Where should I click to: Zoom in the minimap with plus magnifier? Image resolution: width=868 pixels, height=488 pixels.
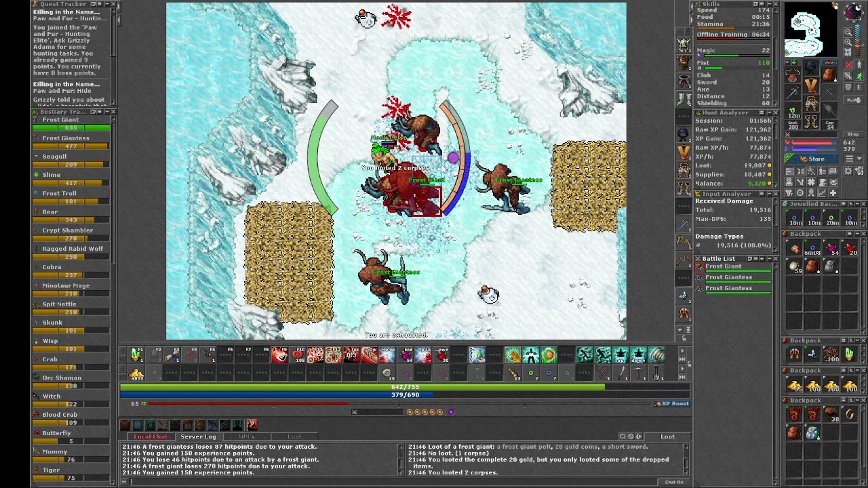point(848,42)
